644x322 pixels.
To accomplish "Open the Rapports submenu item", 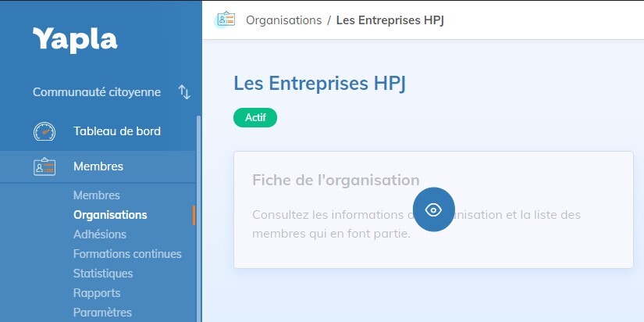I will click(x=97, y=293).
